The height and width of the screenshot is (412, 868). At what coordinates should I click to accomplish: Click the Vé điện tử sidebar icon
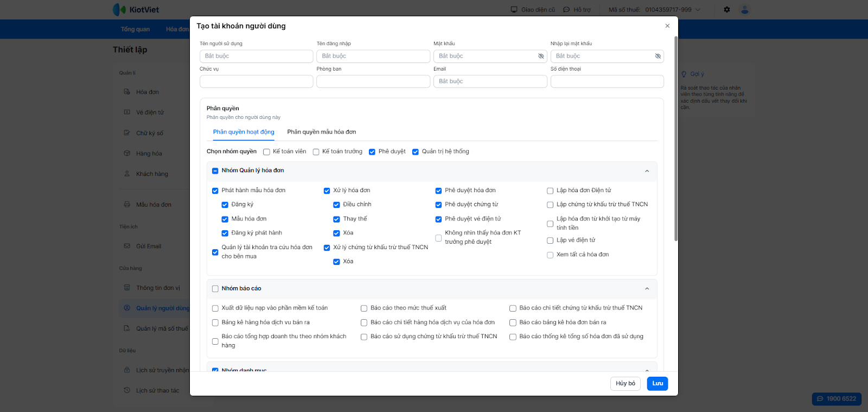(x=127, y=112)
